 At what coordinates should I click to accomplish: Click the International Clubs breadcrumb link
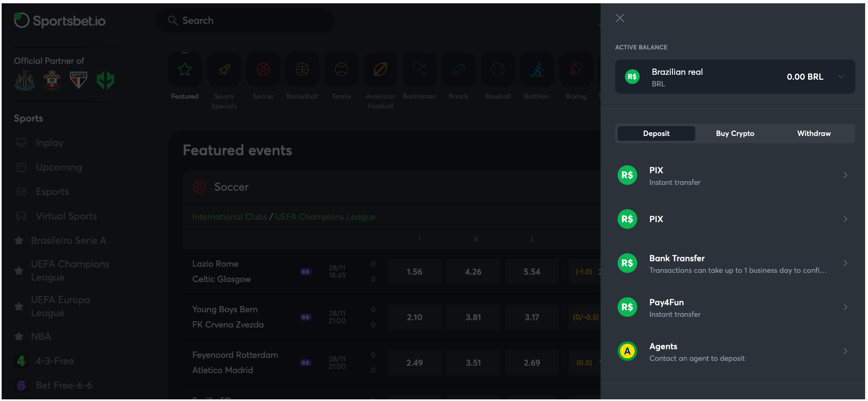pos(230,217)
